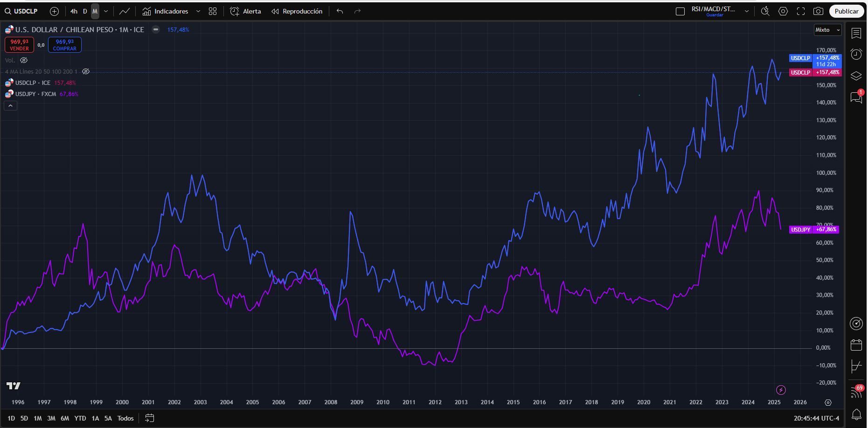
Task: Set date range to 1D
Action: [11, 418]
